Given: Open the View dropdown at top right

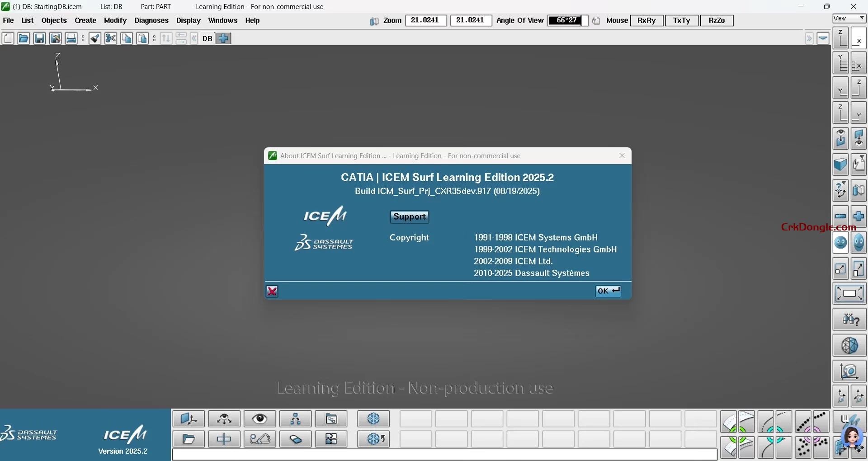Looking at the screenshot, I should click(x=849, y=19).
